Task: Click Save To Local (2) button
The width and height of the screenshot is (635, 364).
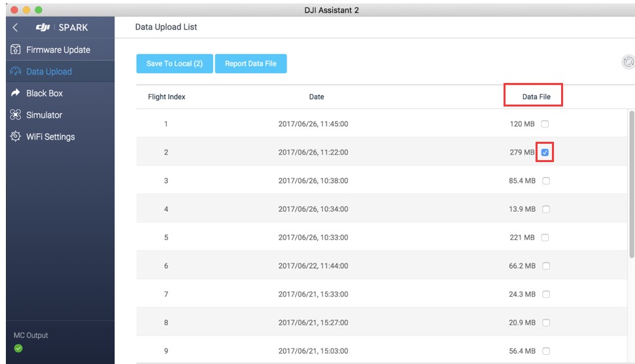Action: (x=175, y=63)
